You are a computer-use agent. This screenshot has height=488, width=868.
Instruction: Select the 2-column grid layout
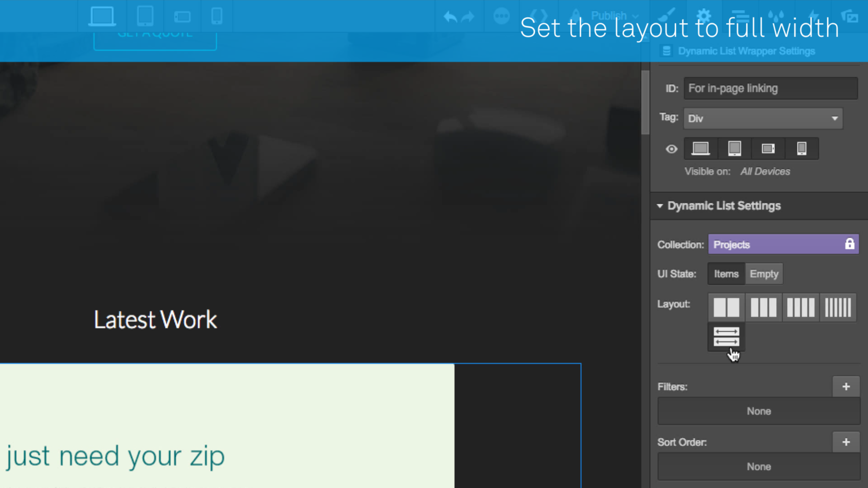[x=726, y=307]
